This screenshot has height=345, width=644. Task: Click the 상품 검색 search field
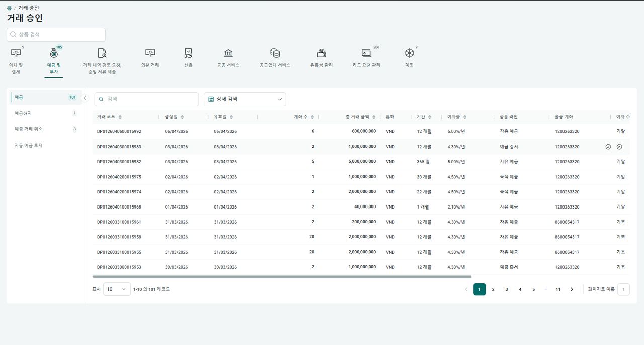pyautogui.click(x=56, y=35)
